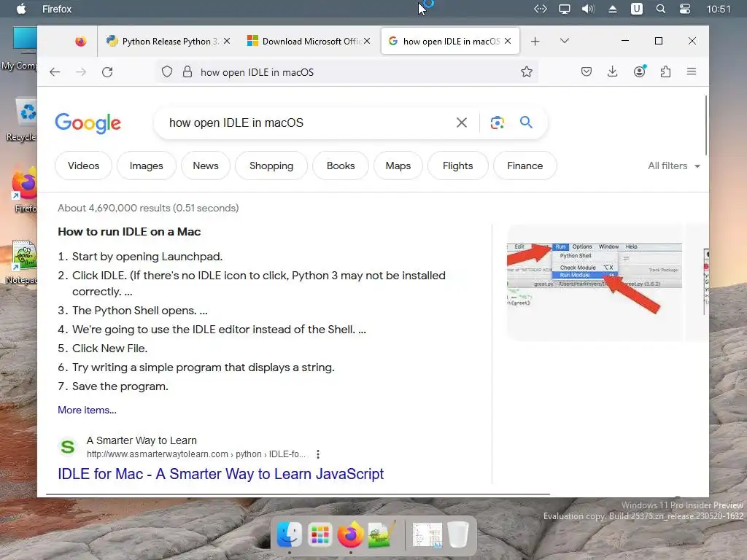
Task: Click the volume speaker icon in menu bar
Action: (588, 9)
